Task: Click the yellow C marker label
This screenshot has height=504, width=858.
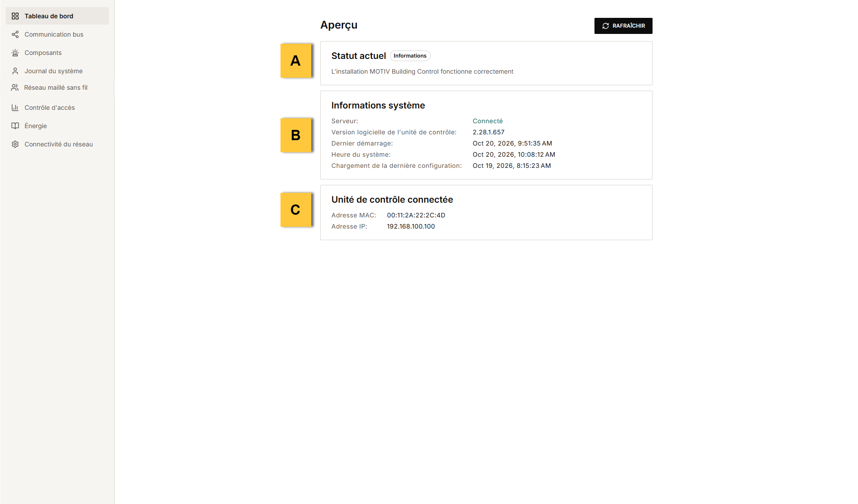Action: [296, 210]
